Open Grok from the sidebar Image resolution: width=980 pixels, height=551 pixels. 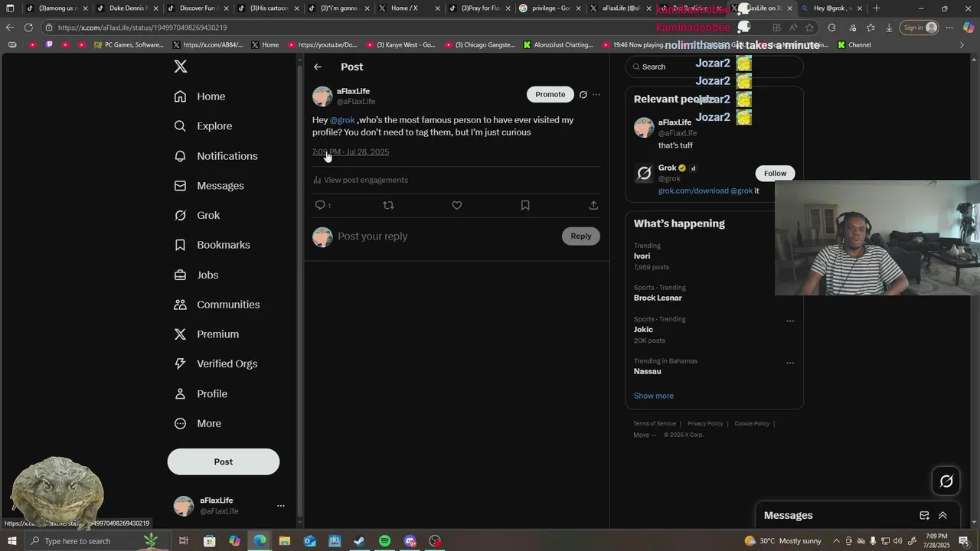point(197,216)
